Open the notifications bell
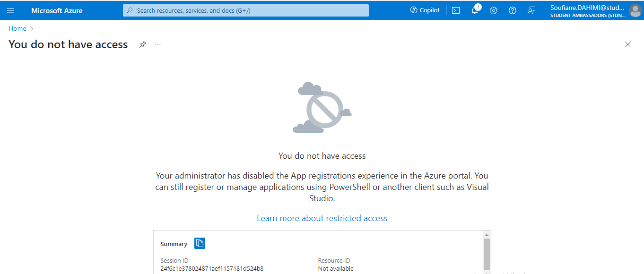 click(x=475, y=10)
